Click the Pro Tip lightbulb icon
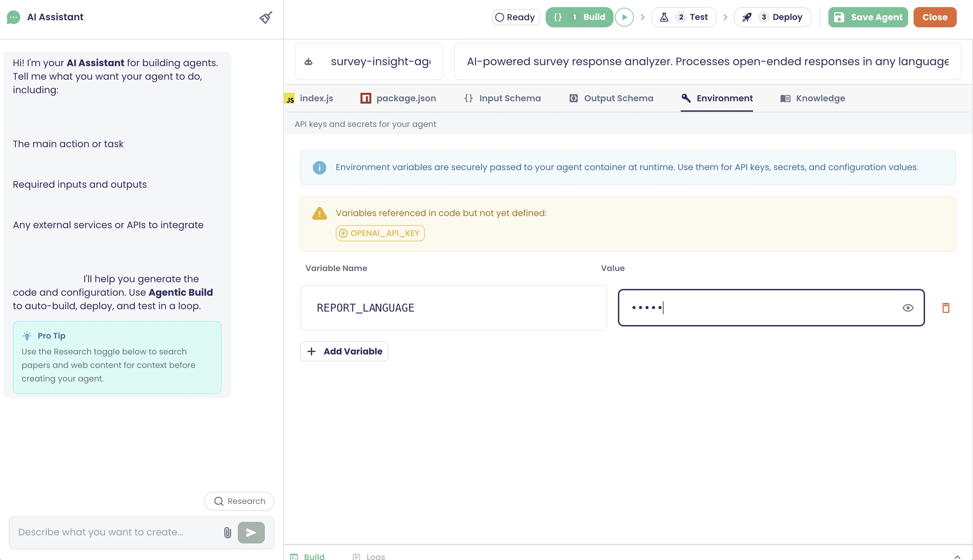Screen dimensions: 973x560 27,336
